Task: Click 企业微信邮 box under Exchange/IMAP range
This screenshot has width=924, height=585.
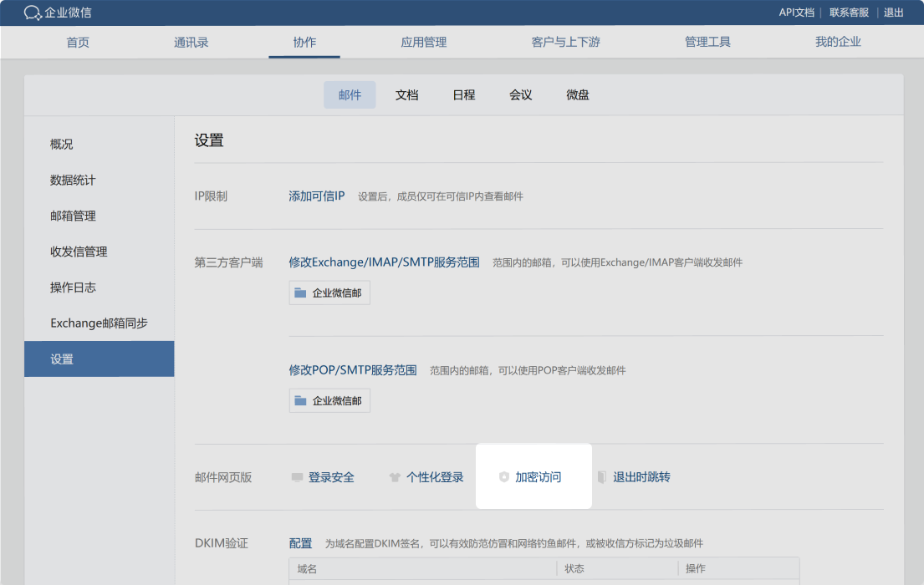Action: point(329,292)
